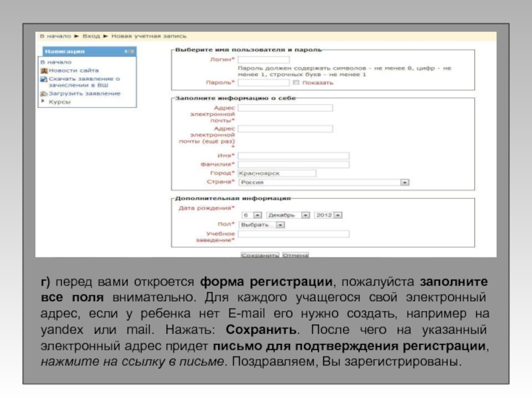Collapse the Навигация block using its header icons
Image resolution: width=532 pixels, height=399 pixels.
click(x=129, y=52)
